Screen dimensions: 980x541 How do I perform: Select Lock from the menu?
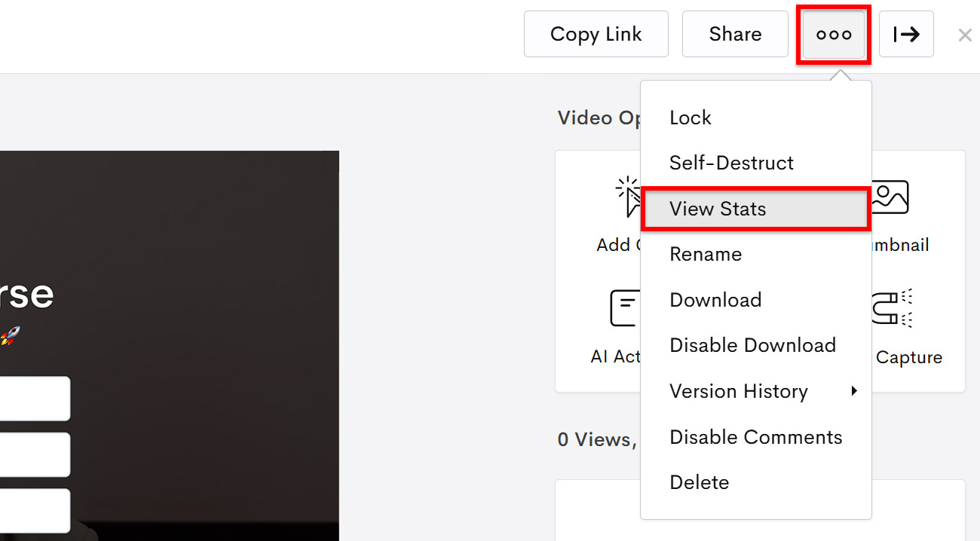click(x=756, y=118)
